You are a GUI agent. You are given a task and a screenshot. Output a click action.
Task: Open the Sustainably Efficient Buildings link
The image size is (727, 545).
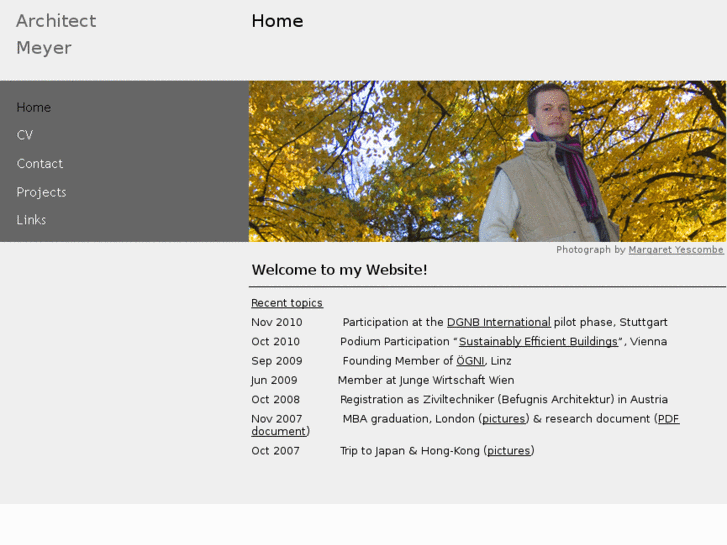(x=538, y=342)
